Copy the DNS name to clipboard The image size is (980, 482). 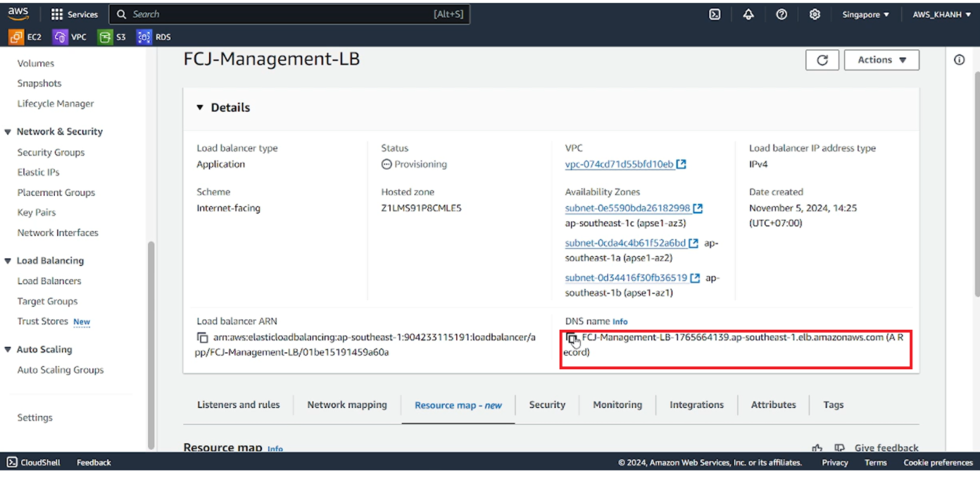572,338
